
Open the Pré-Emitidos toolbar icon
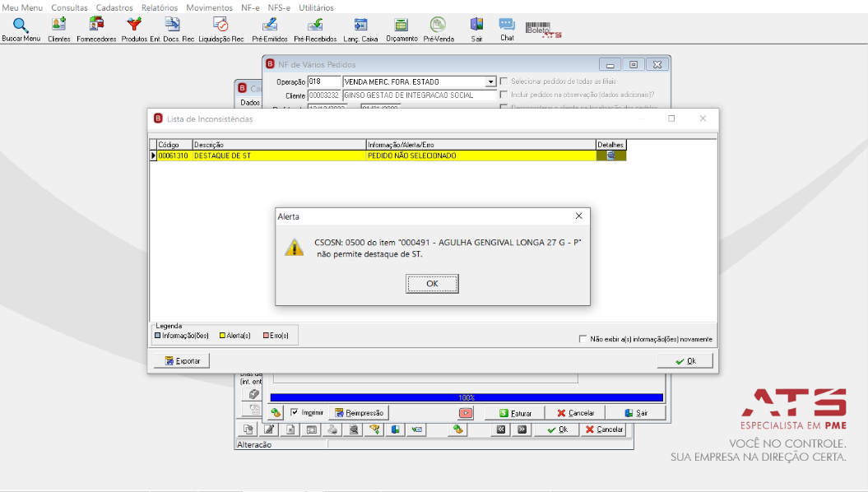[270, 25]
